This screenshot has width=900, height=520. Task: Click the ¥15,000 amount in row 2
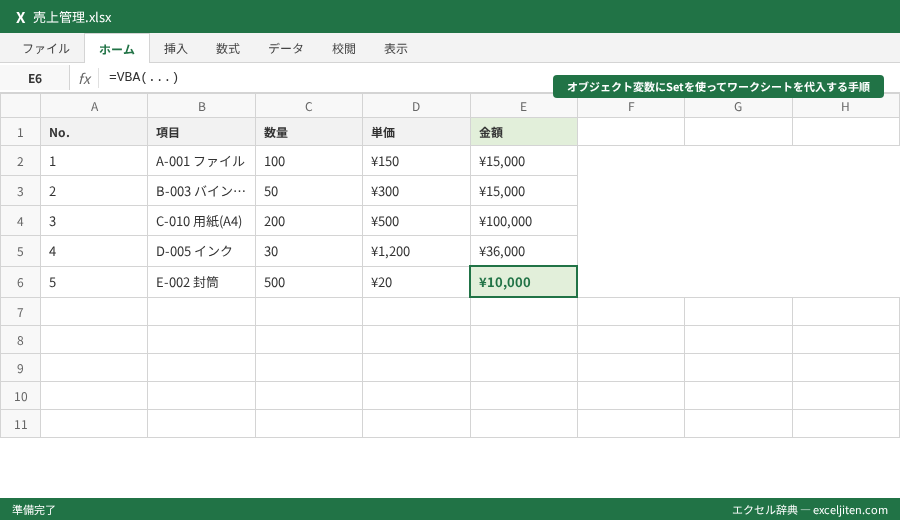523,161
